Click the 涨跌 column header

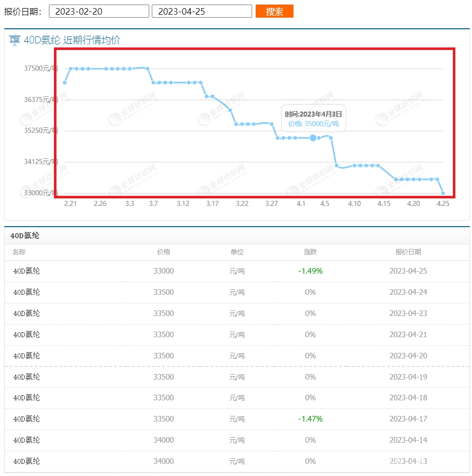coord(310,252)
